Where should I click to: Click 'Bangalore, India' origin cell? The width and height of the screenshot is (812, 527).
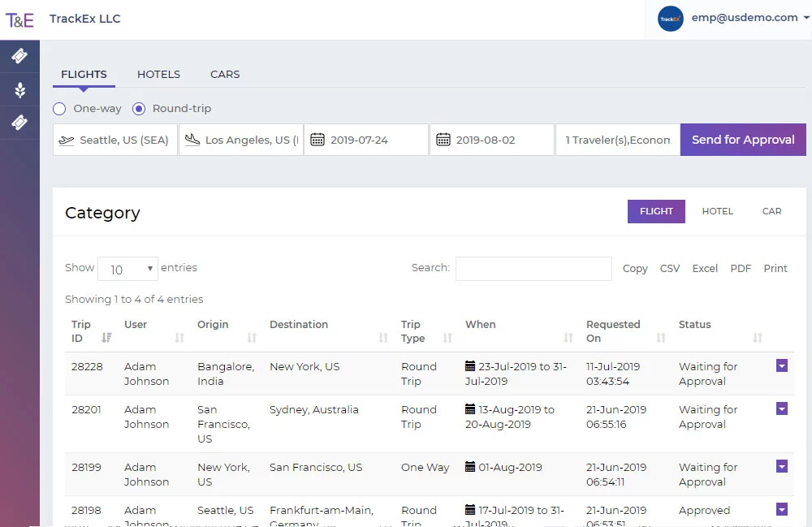(226, 374)
